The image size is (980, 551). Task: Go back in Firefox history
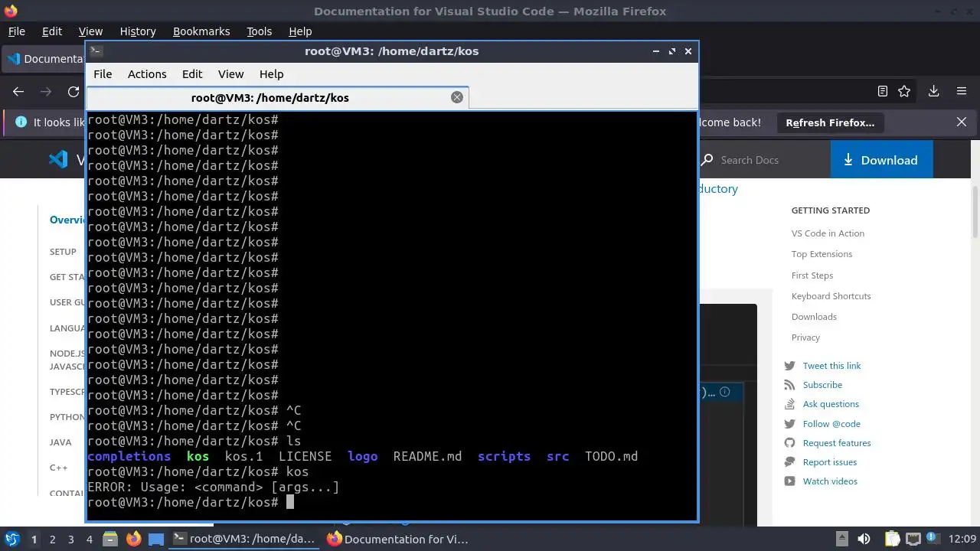click(18, 92)
